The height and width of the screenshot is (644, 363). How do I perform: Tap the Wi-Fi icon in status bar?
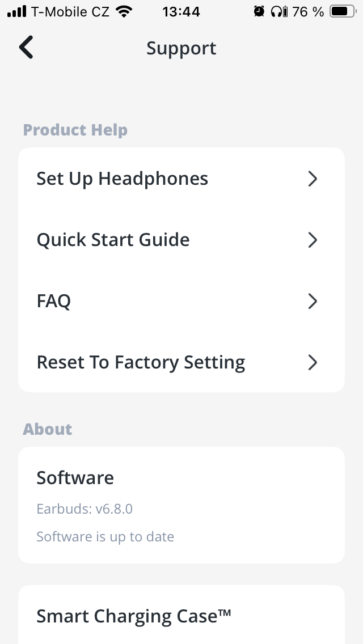point(123,11)
